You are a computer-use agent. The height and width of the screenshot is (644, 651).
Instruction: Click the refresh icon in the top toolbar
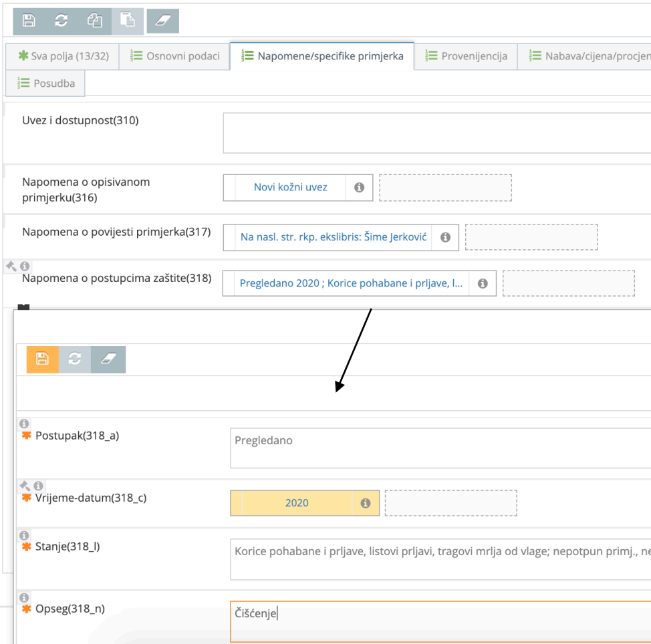pos(61,21)
